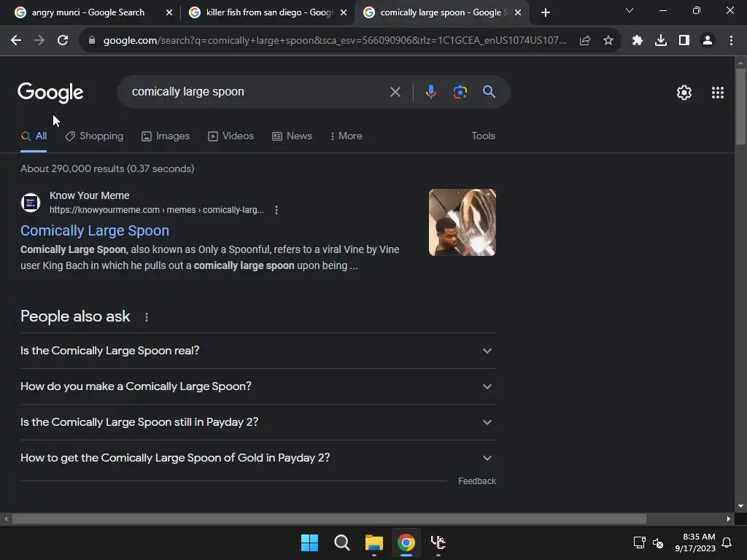View site info padlock icon
The width and height of the screenshot is (747, 560).
[92, 41]
